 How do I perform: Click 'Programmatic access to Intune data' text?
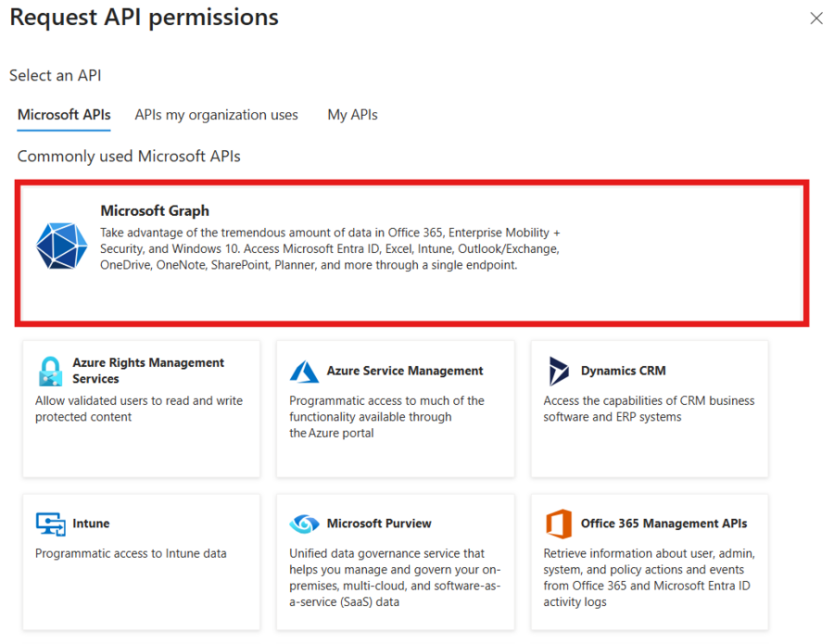[131, 553]
